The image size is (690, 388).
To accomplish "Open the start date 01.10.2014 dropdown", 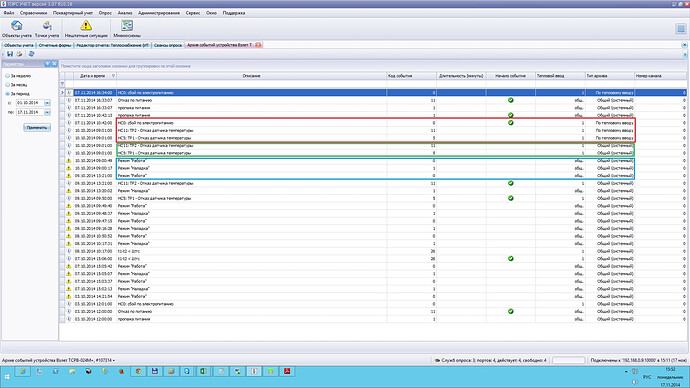I will click(x=47, y=102).
